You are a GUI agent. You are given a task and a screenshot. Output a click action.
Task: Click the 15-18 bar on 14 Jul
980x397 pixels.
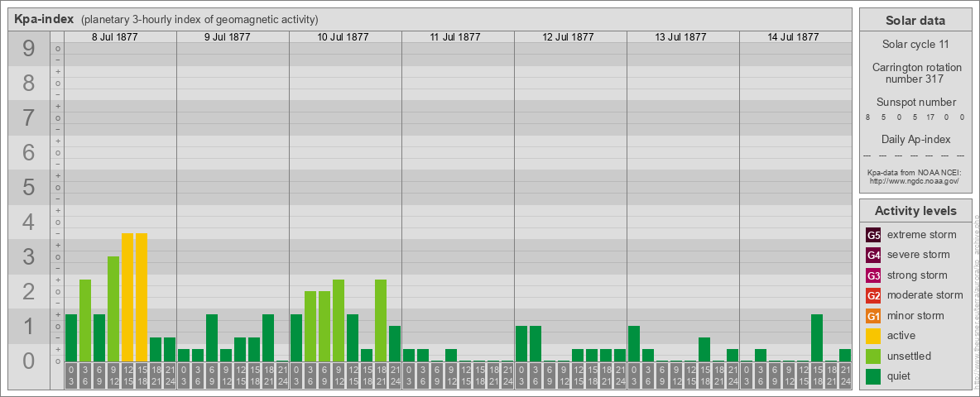point(816,337)
